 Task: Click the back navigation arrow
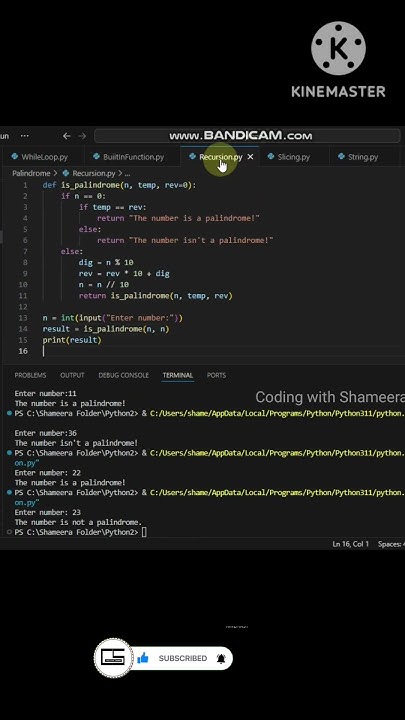[67, 136]
